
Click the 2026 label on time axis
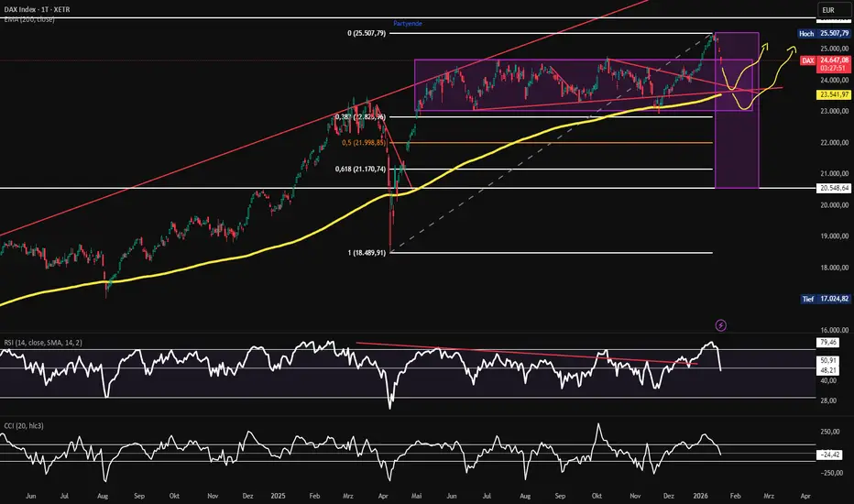(700, 496)
